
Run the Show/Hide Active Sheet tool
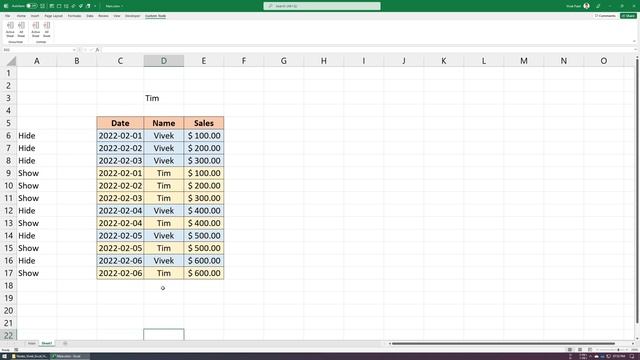(x=10, y=30)
